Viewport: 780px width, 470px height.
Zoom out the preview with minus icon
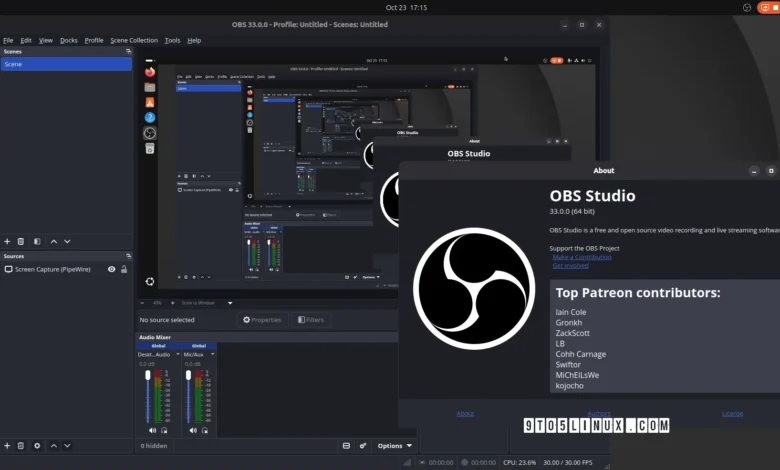coord(142,303)
